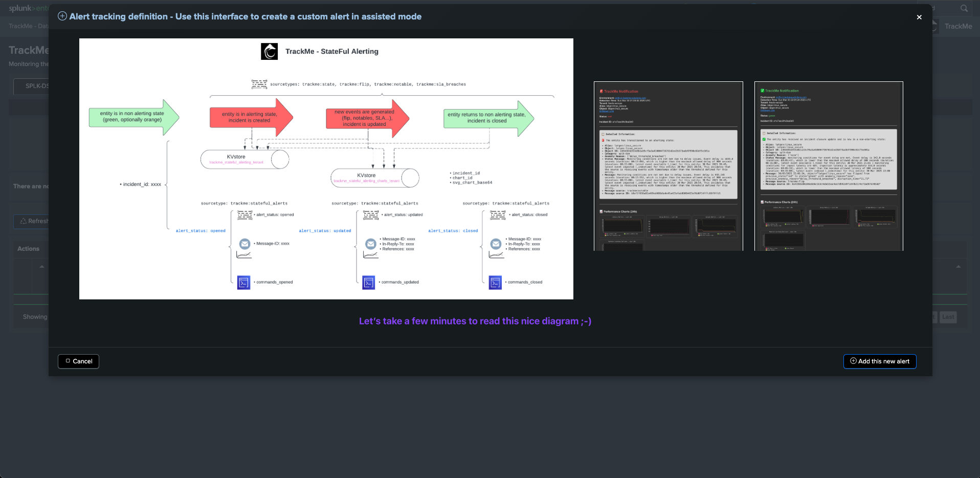The width and height of the screenshot is (980, 478).
Task: Click the plus icon beside dialog title
Action: (x=62, y=16)
